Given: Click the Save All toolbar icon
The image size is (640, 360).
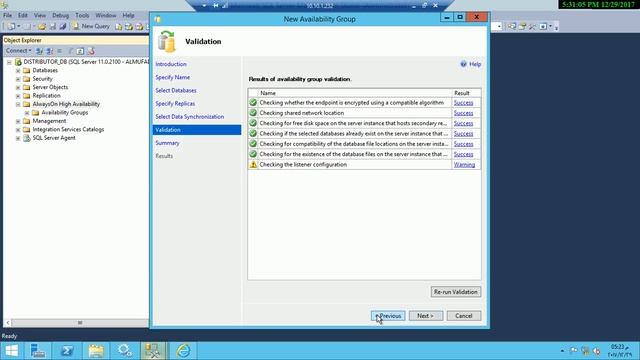Looking at the screenshot, I should point(63,26).
